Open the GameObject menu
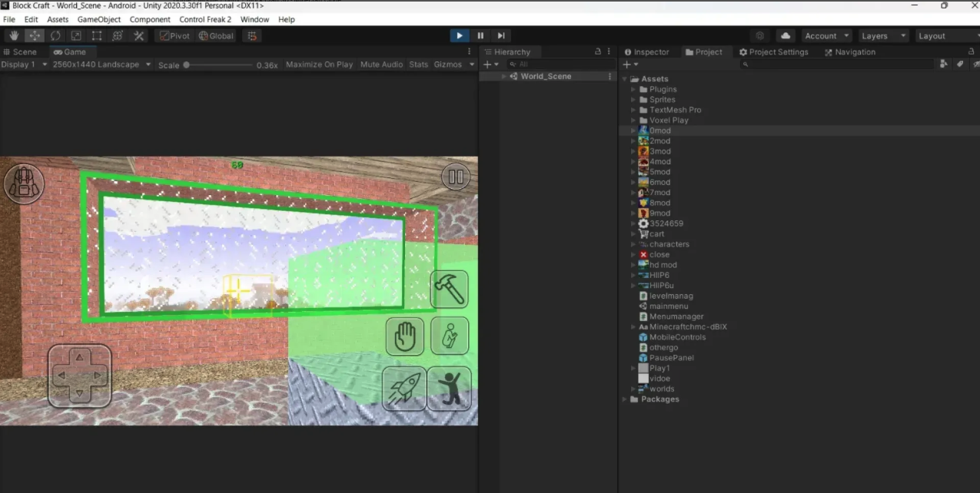 pos(99,19)
